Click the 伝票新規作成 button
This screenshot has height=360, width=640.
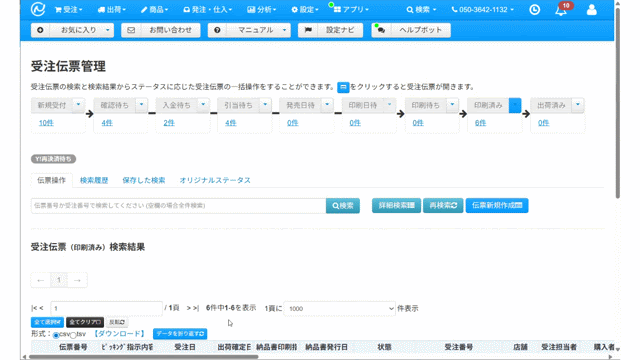pos(497,205)
